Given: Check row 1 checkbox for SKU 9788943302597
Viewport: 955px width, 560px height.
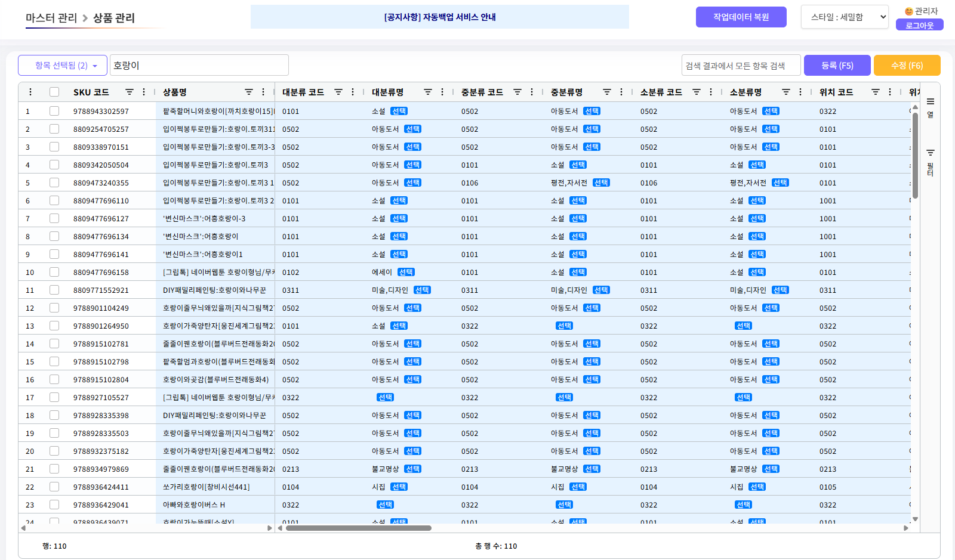Looking at the screenshot, I should click(x=54, y=111).
